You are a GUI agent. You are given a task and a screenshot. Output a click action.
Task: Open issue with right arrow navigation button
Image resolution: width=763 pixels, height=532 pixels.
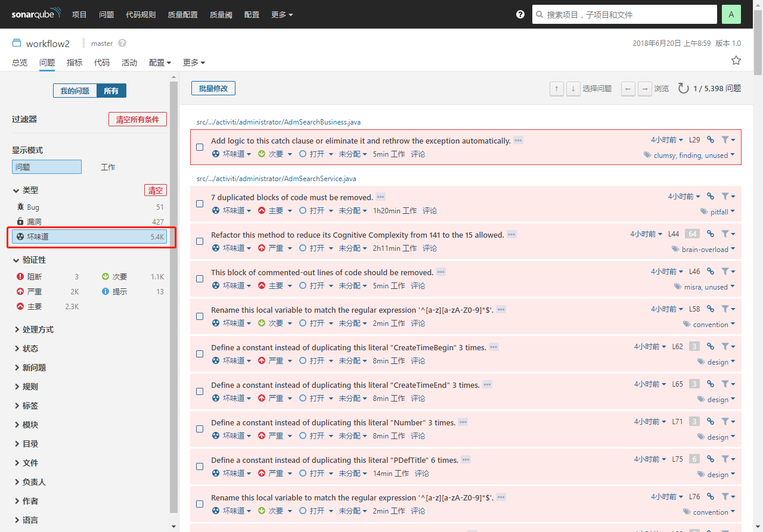point(645,89)
